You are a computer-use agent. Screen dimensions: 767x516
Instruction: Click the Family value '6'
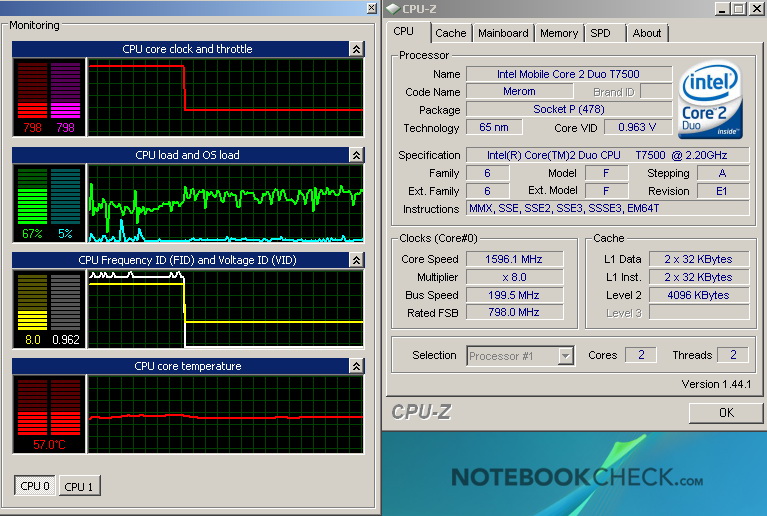coord(488,173)
